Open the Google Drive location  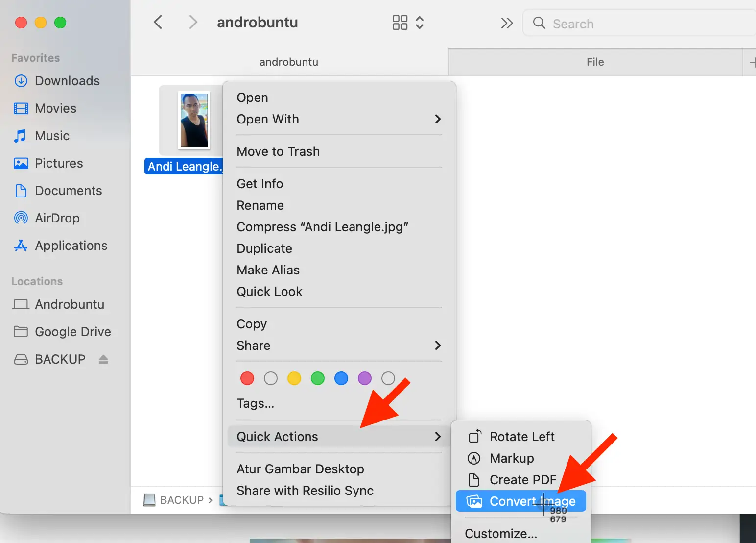pyautogui.click(x=72, y=332)
